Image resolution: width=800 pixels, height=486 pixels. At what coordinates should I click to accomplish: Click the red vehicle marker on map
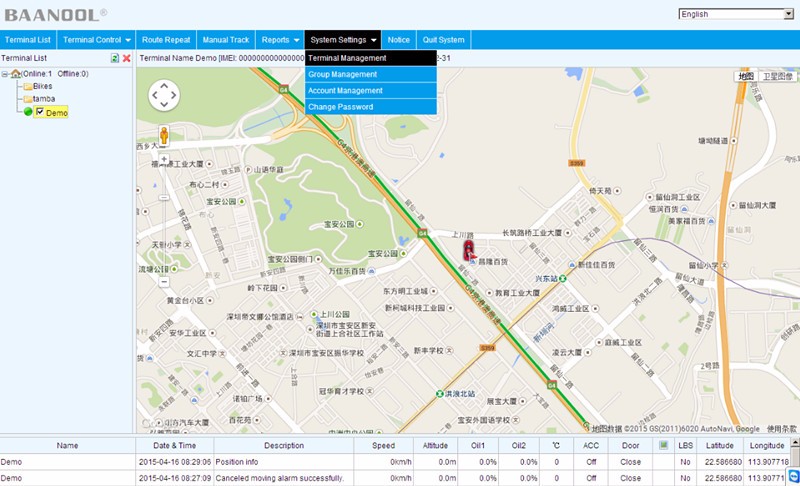(468, 250)
